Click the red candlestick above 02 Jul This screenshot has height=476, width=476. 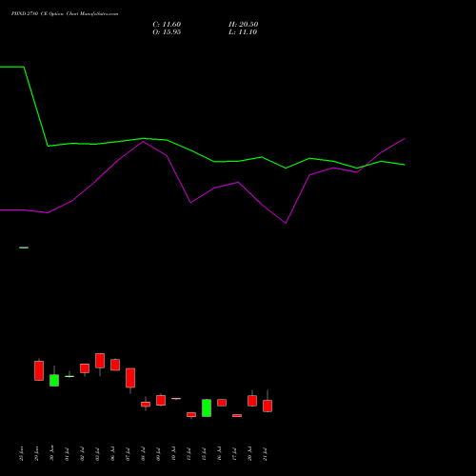tap(85, 368)
